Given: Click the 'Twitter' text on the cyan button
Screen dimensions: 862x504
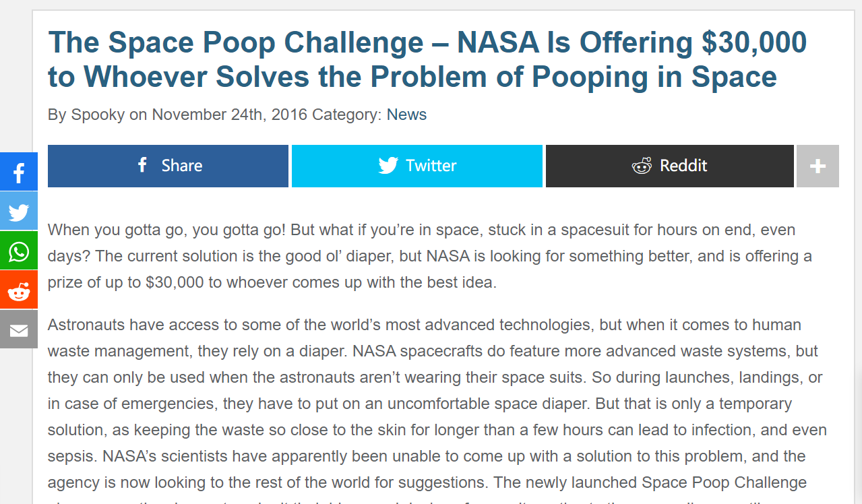Looking at the screenshot, I should pyautogui.click(x=431, y=166).
